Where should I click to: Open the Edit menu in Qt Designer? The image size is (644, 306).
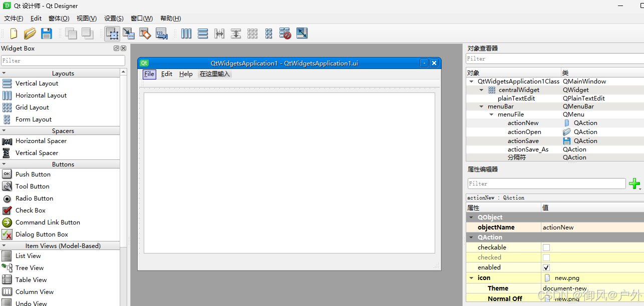(36, 18)
